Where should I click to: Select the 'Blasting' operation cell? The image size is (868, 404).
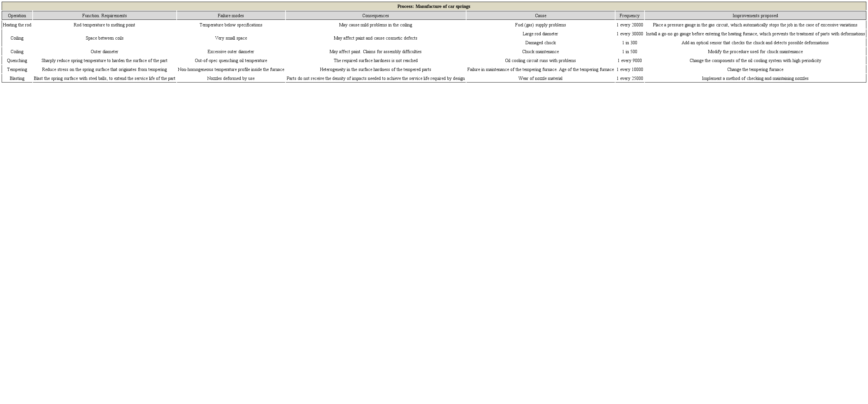coord(17,79)
